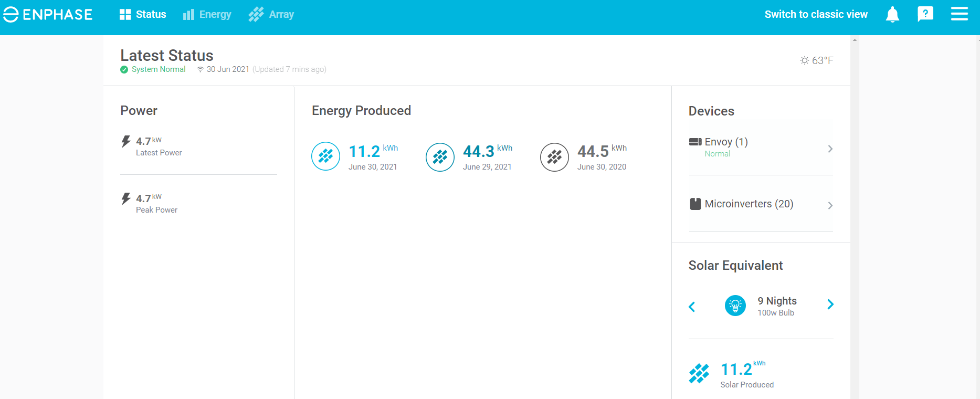Expand the Envoy device details
This screenshot has height=399, width=980.
coord(830,149)
